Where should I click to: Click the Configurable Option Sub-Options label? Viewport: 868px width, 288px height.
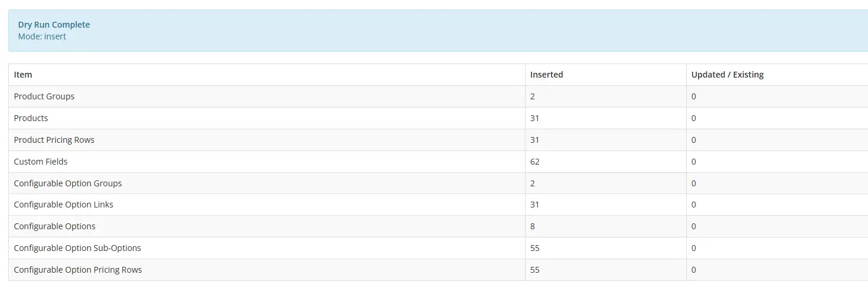tap(78, 248)
